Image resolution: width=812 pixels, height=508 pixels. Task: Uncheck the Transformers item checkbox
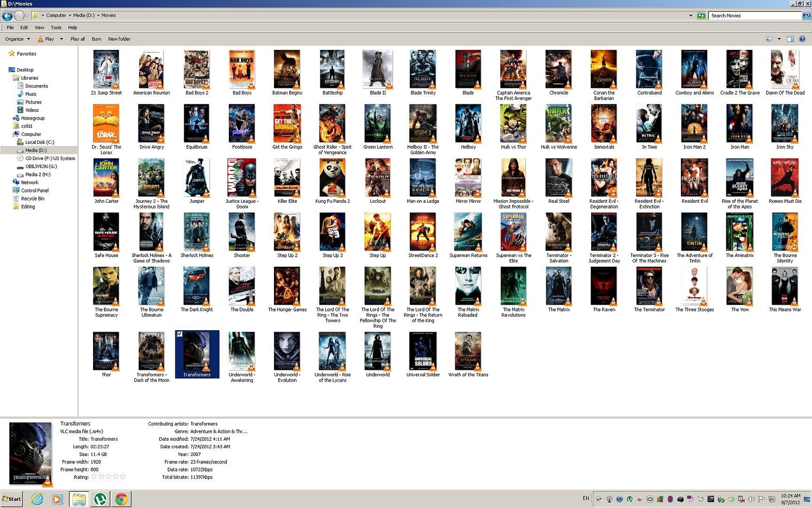coord(180,334)
